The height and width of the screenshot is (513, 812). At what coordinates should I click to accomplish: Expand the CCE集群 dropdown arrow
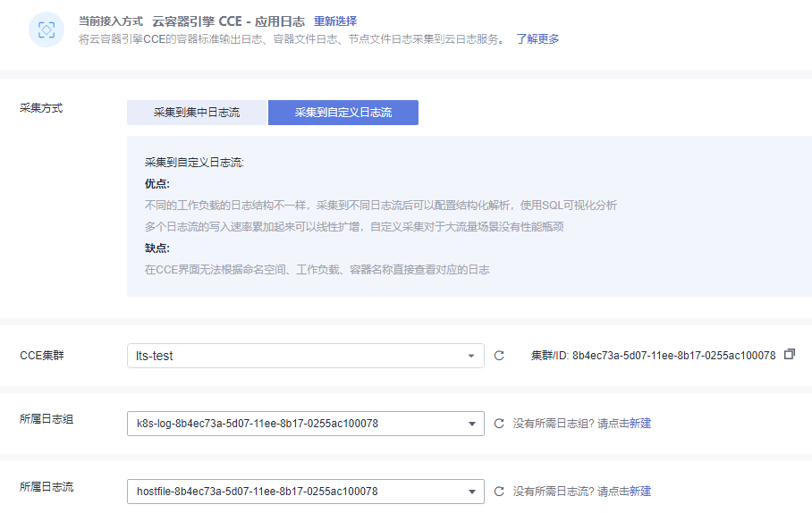point(471,356)
